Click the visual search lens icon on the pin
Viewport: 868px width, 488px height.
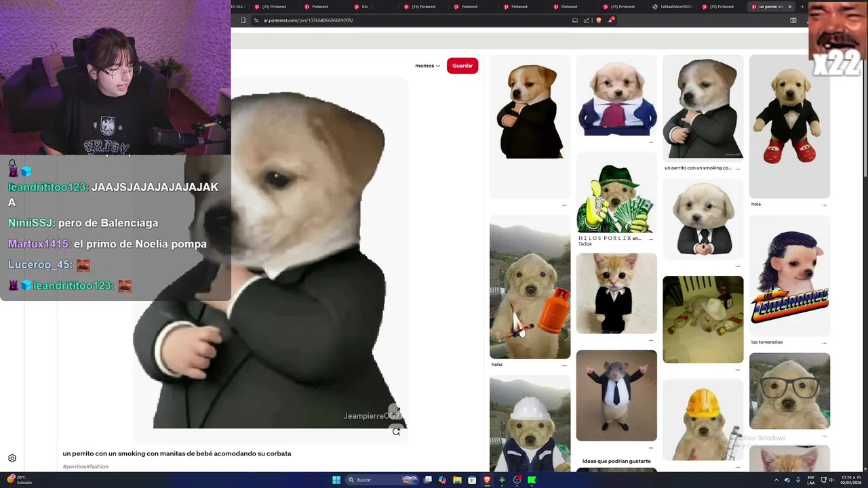[x=396, y=431]
